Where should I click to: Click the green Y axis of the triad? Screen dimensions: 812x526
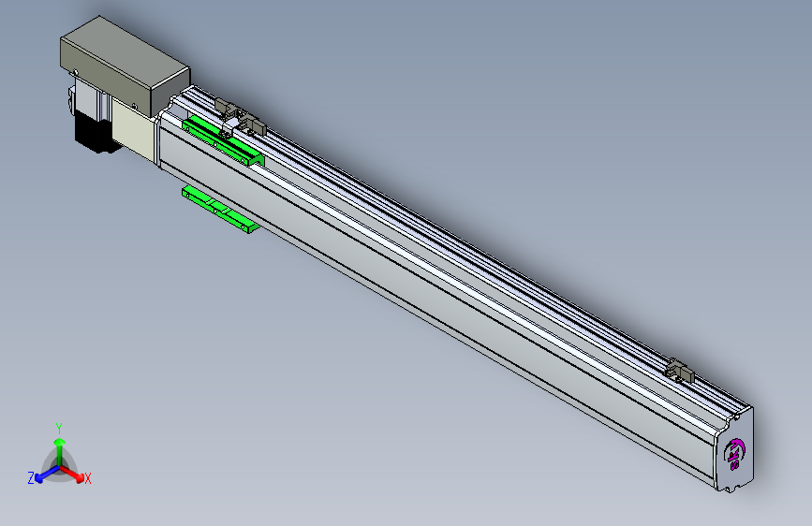point(60,452)
